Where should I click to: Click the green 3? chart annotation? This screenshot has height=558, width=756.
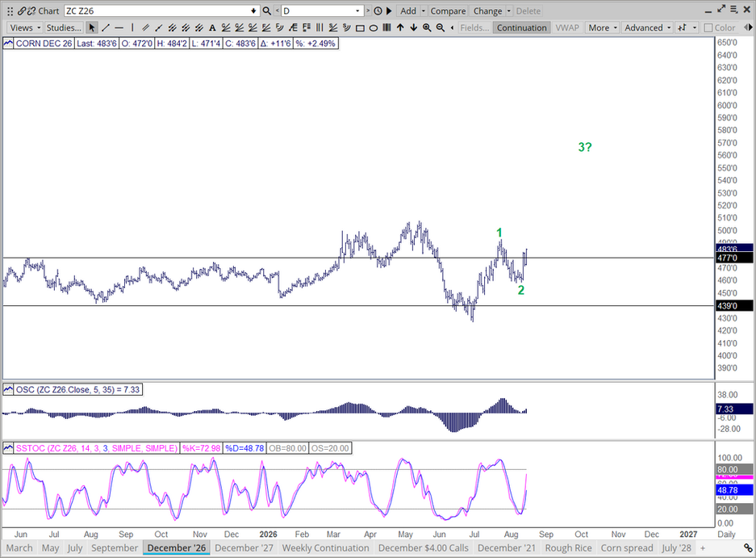click(585, 147)
